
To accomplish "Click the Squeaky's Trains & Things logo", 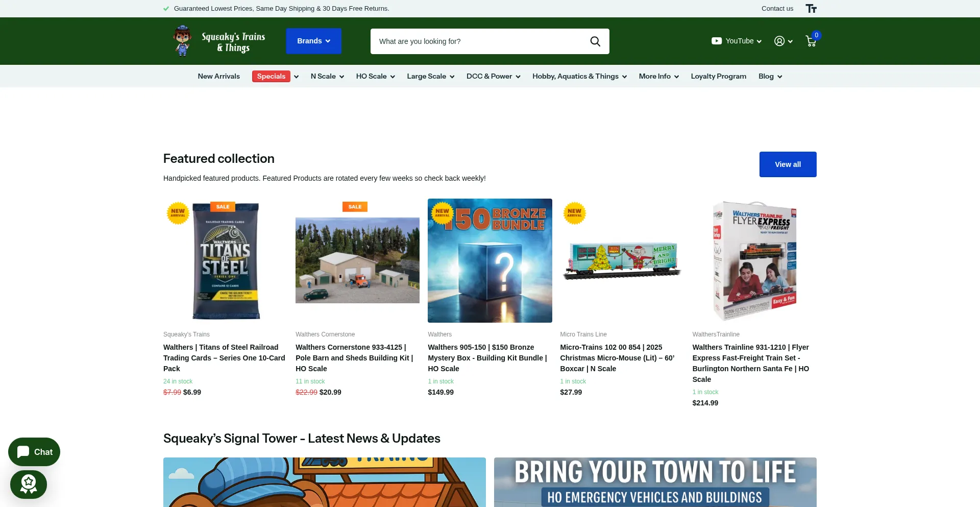I will pyautogui.click(x=219, y=41).
